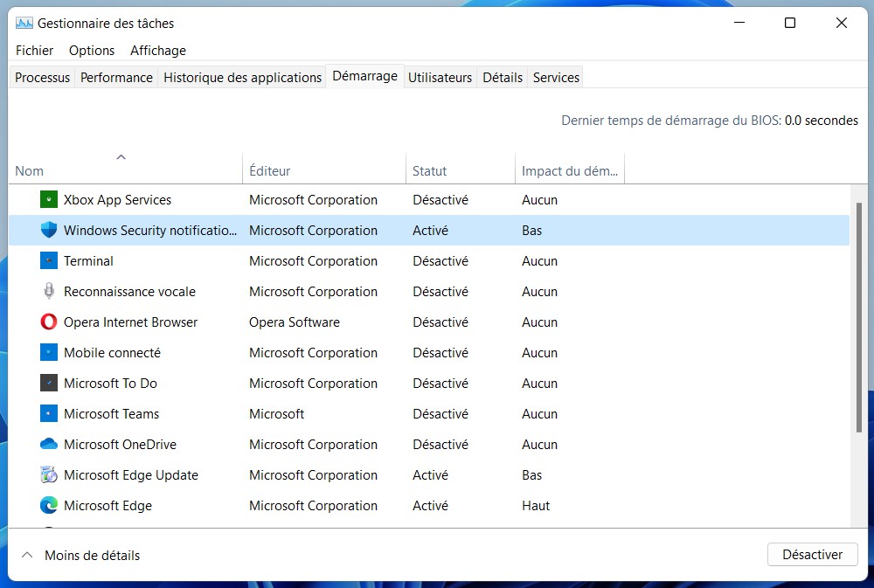Sort by the Nom column header
The height and width of the screenshot is (588, 874).
point(125,170)
